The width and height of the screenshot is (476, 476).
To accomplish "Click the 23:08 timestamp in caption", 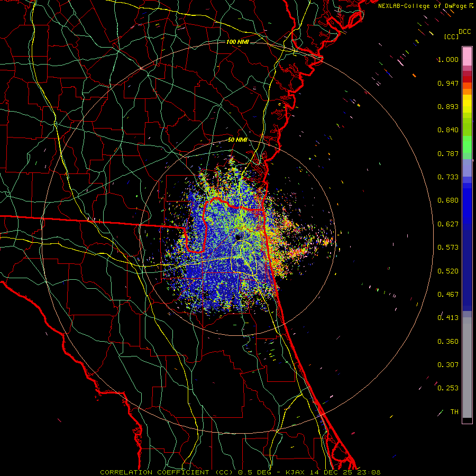I will (x=369, y=472).
